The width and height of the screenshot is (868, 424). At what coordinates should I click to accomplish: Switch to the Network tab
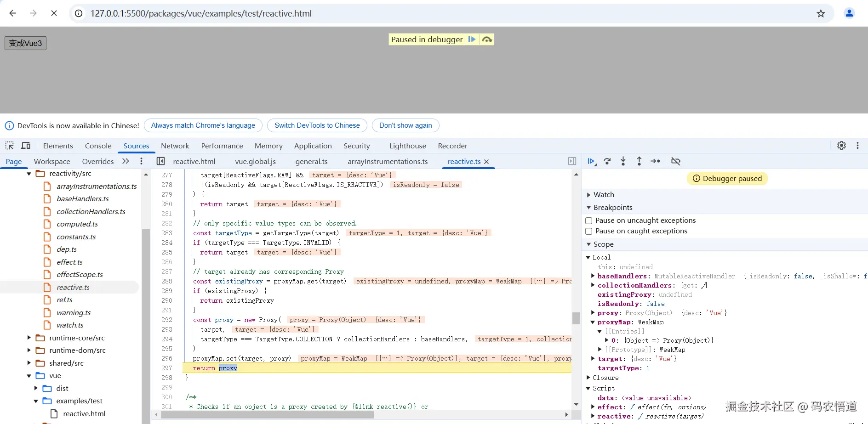coord(175,146)
